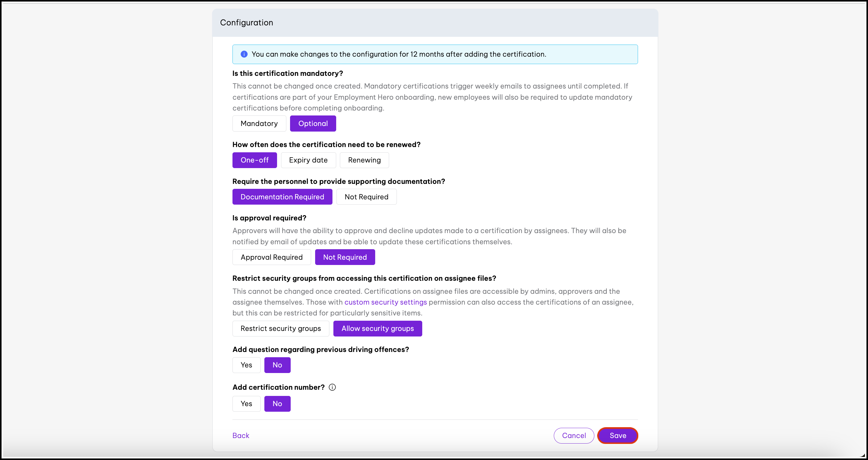Screen dimensions: 868x460
Task: Go Back to the previous step
Action: coord(241,436)
